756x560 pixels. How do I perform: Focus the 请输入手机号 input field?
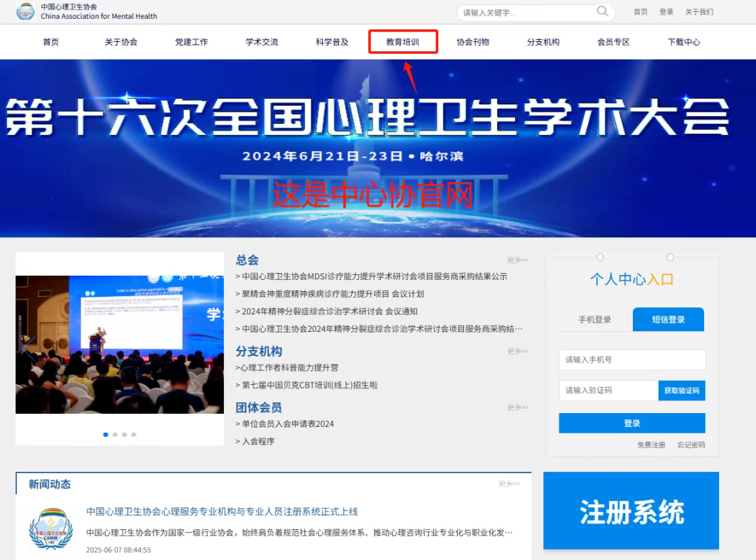pyautogui.click(x=632, y=360)
